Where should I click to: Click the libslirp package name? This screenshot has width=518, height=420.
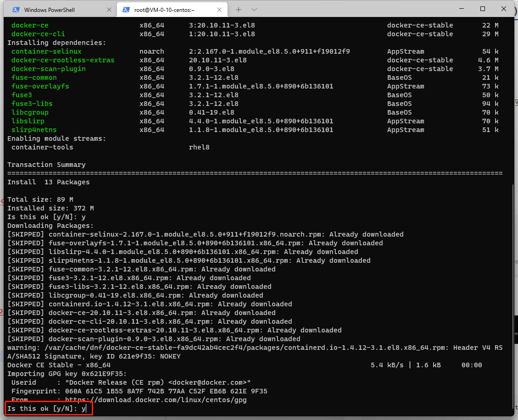pyautogui.click(x=28, y=121)
